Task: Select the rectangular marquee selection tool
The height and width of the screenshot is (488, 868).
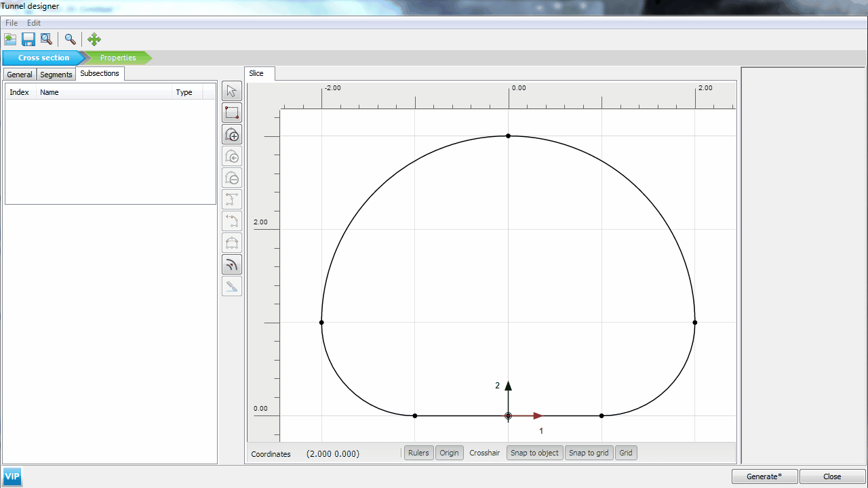Action: click(x=232, y=113)
